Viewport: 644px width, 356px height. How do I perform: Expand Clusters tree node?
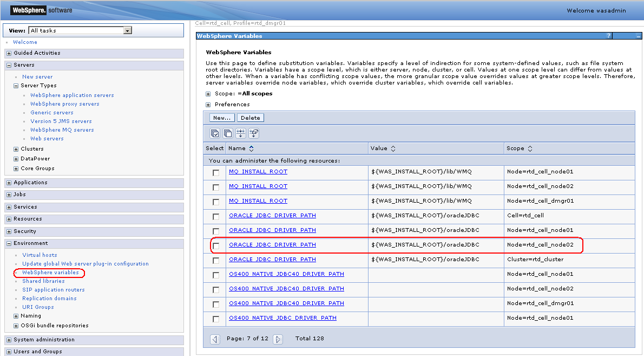point(16,149)
